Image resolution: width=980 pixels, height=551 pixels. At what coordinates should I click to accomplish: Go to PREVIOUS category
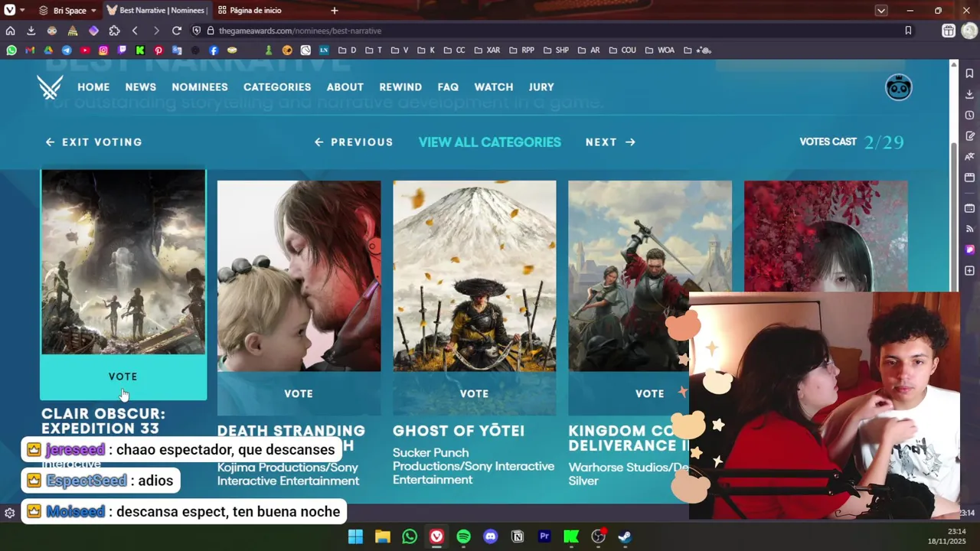pyautogui.click(x=354, y=142)
